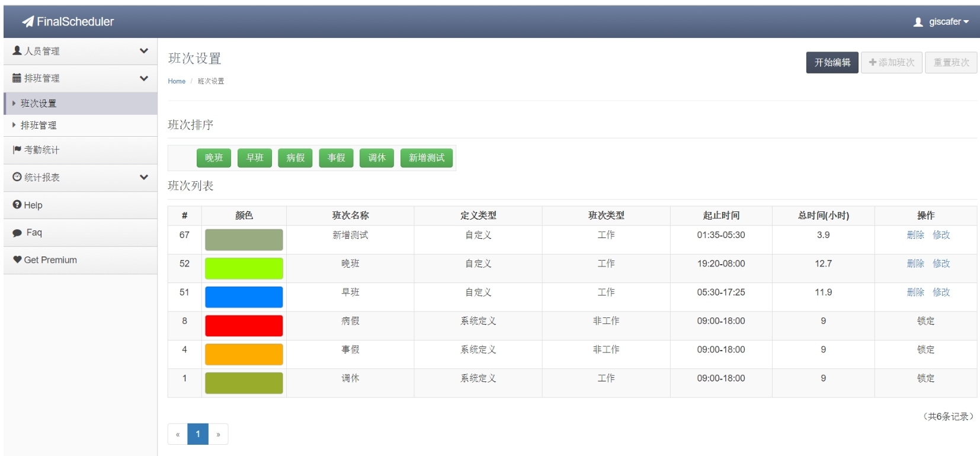Screen dimensions: 980x456
Task: Open the 排班管理 submenu item
Action: click(81, 126)
